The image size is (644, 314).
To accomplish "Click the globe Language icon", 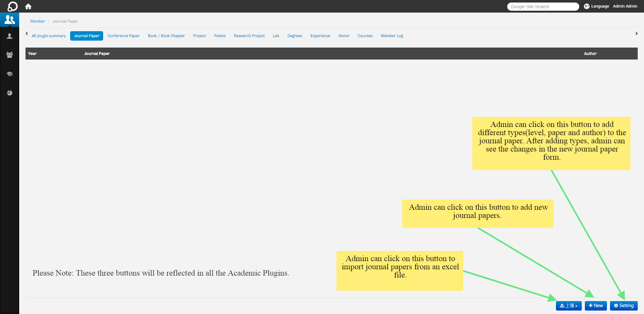I will (x=586, y=6).
